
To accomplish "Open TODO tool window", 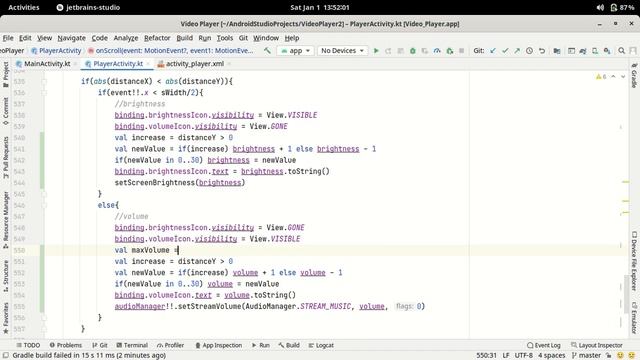I will (28, 345).
